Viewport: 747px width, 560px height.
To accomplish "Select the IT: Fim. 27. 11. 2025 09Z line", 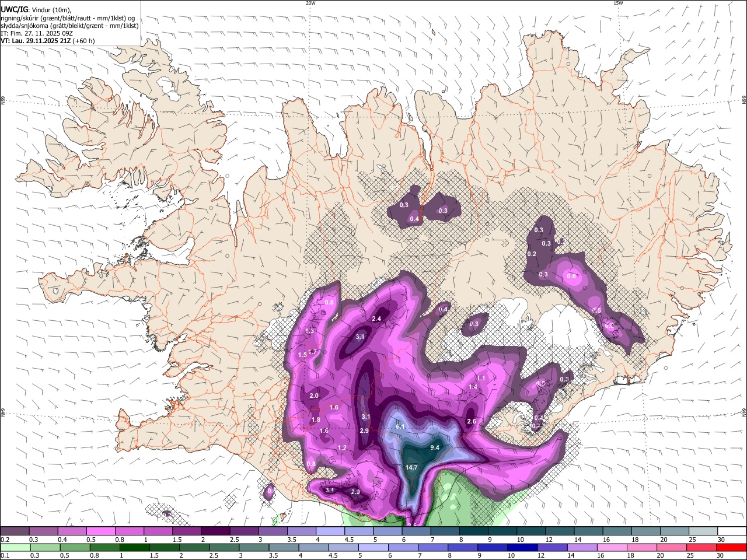I will coord(37,33).
